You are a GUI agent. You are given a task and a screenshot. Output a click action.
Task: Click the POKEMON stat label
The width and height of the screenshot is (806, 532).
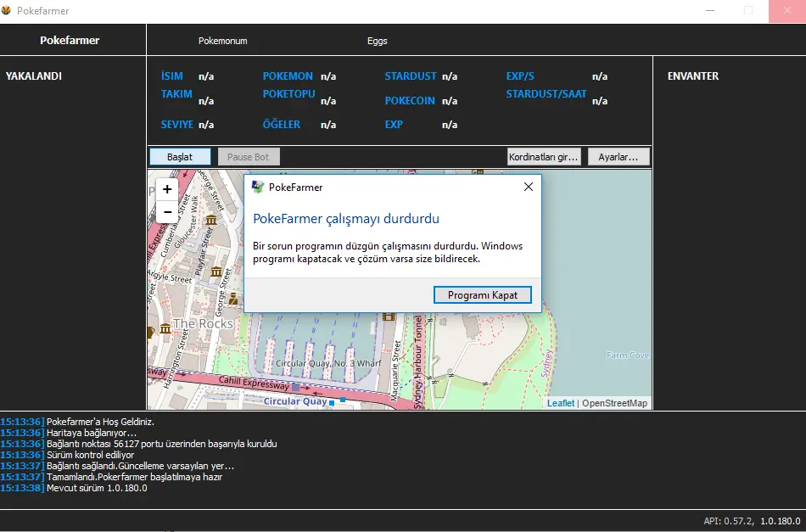pyautogui.click(x=288, y=76)
